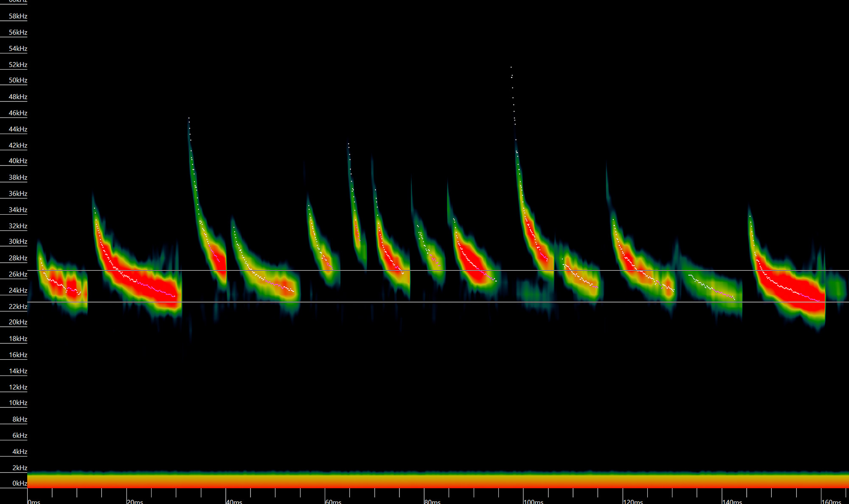Click the 60ms time axis marker
Image resolution: width=849 pixels, height=504 pixels.
tap(334, 501)
